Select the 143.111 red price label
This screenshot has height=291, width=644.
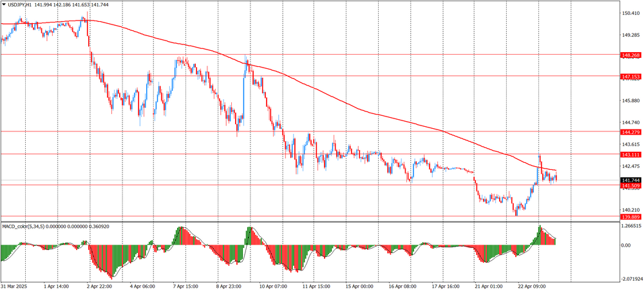tap(630, 155)
